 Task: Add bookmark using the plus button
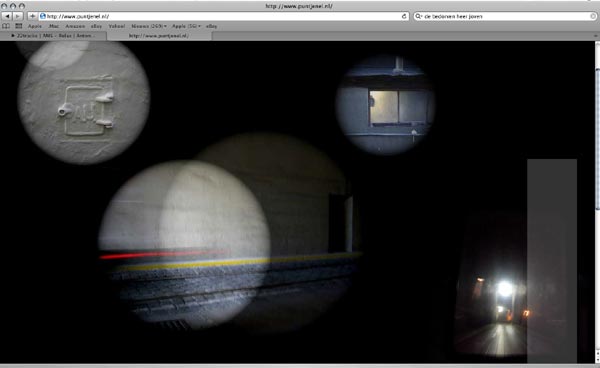tap(32, 16)
